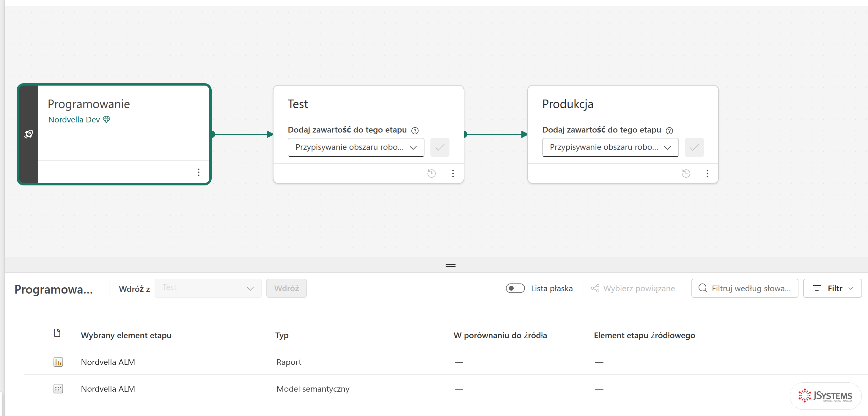Click the document icon in table header
The width and height of the screenshot is (868, 416).
pyautogui.click(x=57, y=333)
